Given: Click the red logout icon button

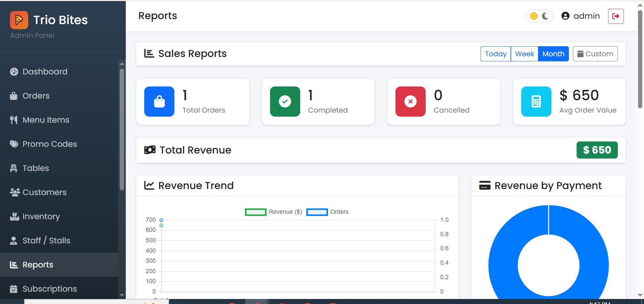Looking at the screenshot, I should coord(615,16).
